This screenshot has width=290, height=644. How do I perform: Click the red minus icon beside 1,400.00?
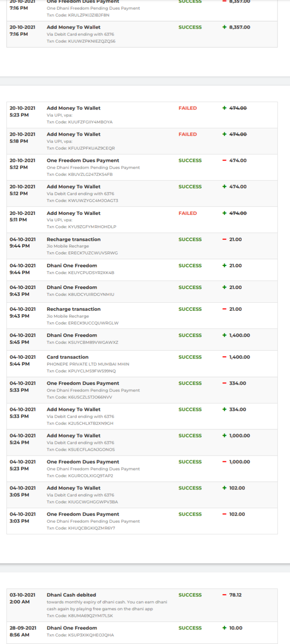click(224, 357)
